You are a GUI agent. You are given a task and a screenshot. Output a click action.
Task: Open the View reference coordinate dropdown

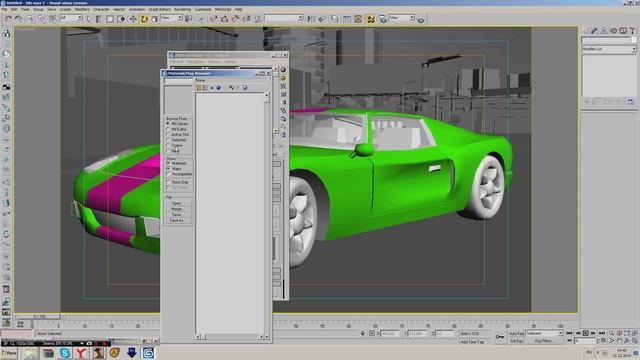click(x=171, y=18)
